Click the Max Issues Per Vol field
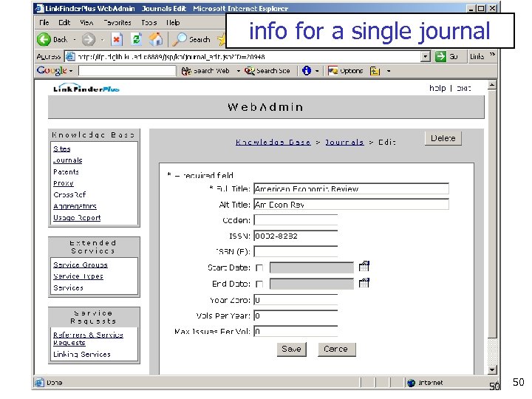 tap(296, 331)
